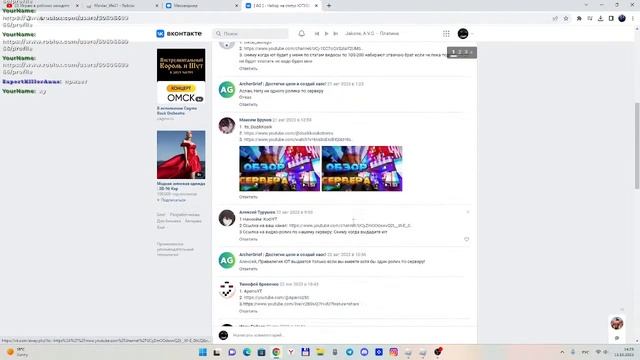Screen dimensions: 640x360
Task: Click the page vertical scrollbar
Action: click(x=637, y=146)
